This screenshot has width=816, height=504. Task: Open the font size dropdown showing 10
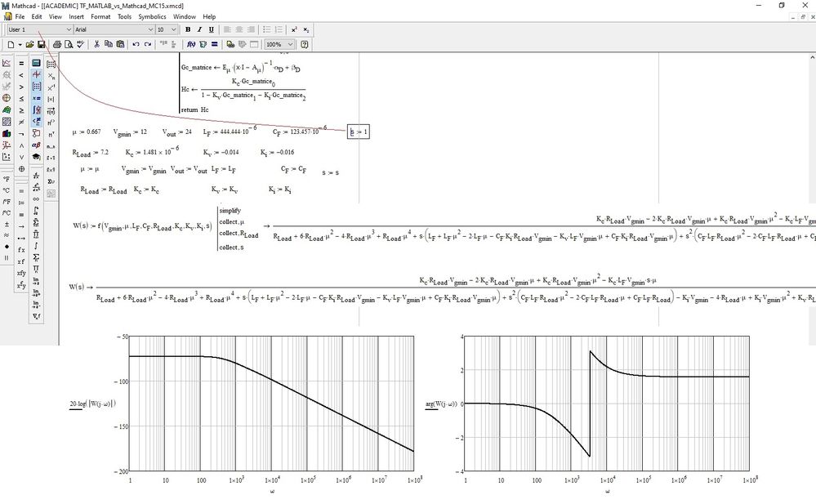click(x=167, y=29)
